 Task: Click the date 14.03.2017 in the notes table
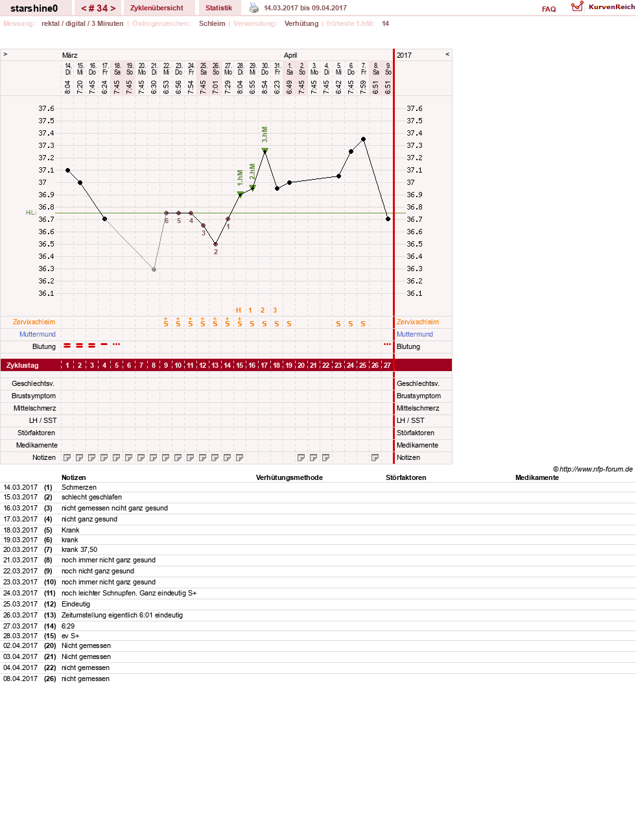point(20,487)
